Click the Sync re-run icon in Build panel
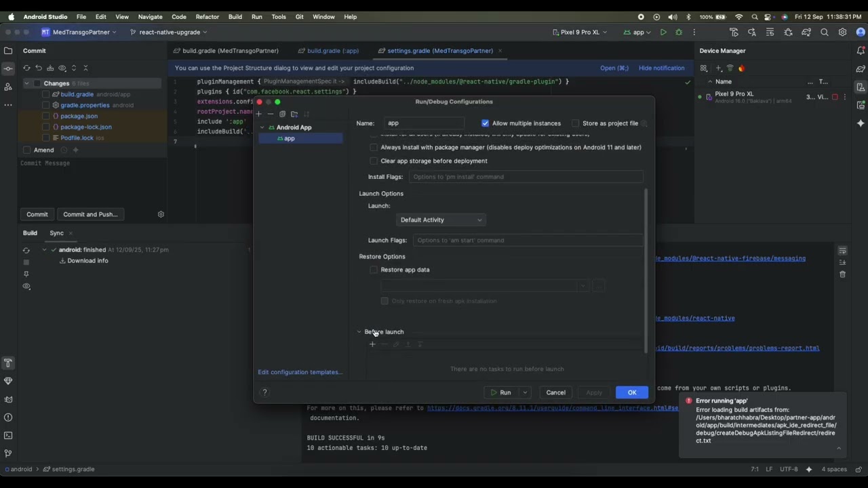Screen dimensions: 868x488 [26, 250]
